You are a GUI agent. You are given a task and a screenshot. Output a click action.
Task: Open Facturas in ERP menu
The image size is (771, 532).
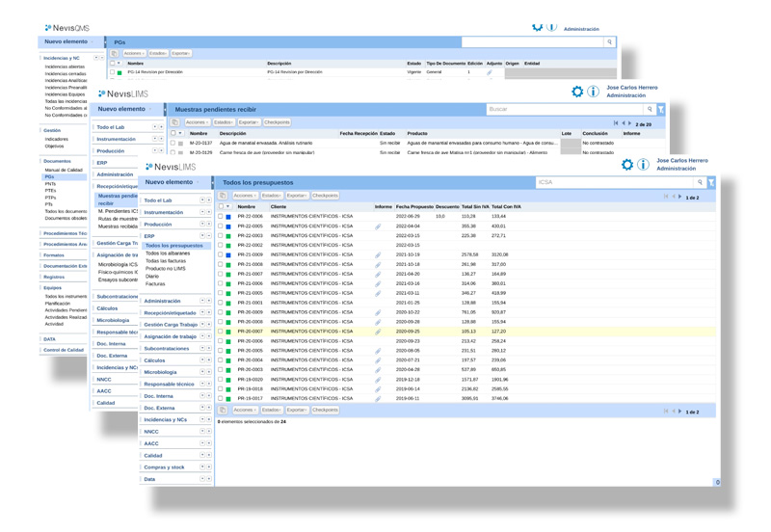155,284
